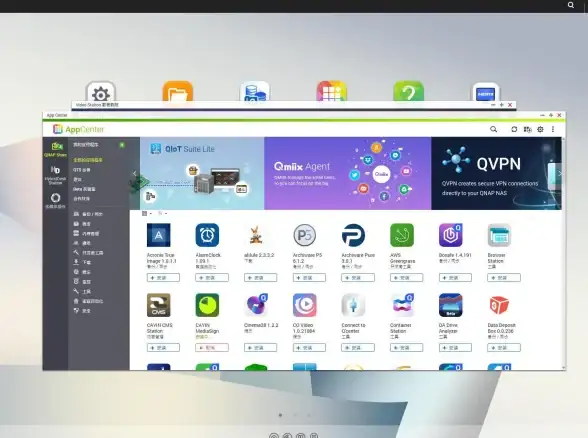Select the second desktop page indicator dot
Viewport: 588px width, 438px height.
point(295,415)
